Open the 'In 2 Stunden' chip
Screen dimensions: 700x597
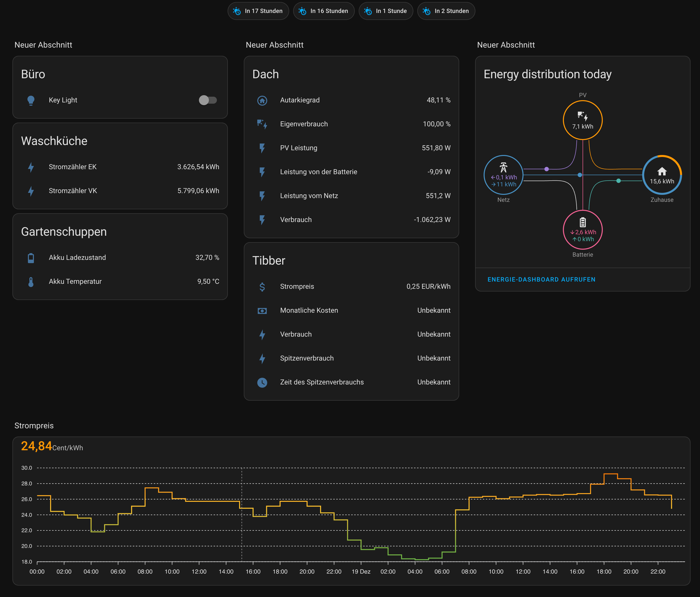446,11
